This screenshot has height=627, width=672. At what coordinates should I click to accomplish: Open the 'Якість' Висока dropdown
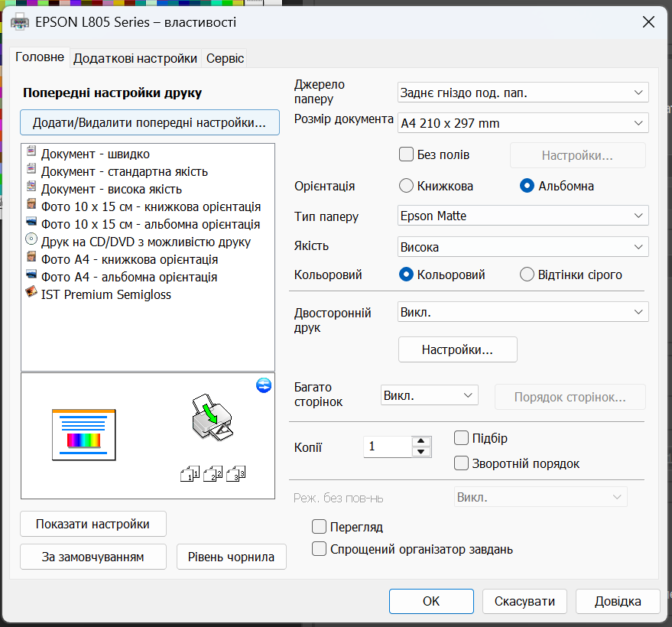(523, 247)
